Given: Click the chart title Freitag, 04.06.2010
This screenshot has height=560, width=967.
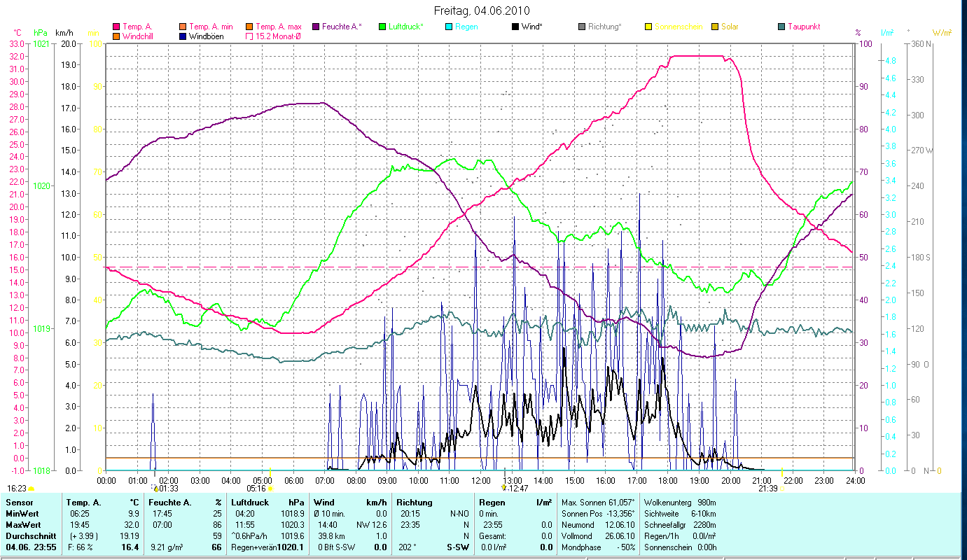Looking at the screenshot, I should 482,10.
